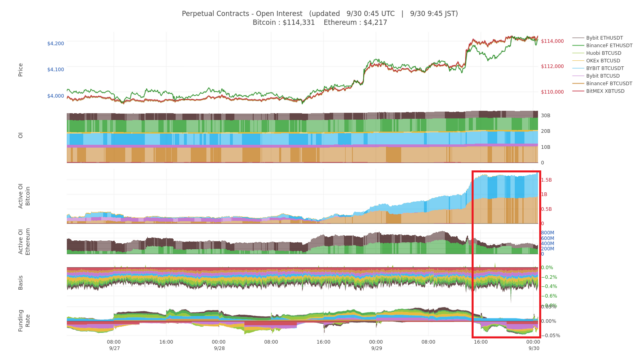Click the OI axis label

point(20,136)
